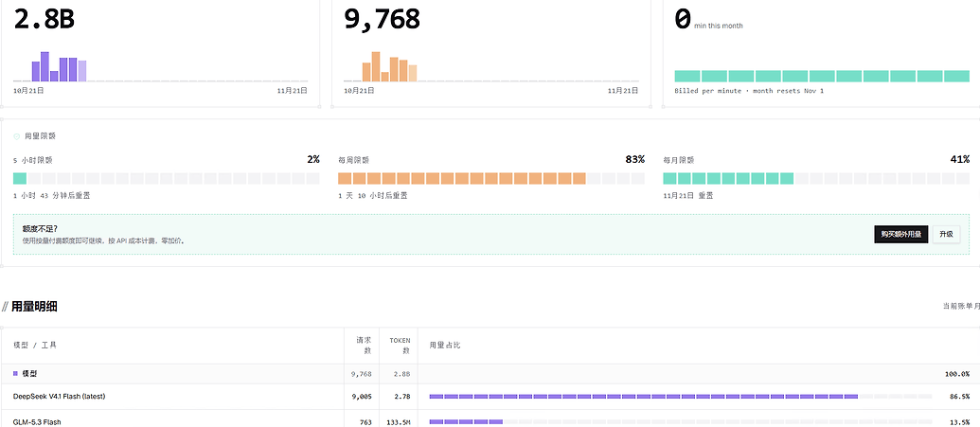Click the 购买额外用量 button
Image resolution: width=980 pixels, height=427 pixels.
[x=901, y=234]
